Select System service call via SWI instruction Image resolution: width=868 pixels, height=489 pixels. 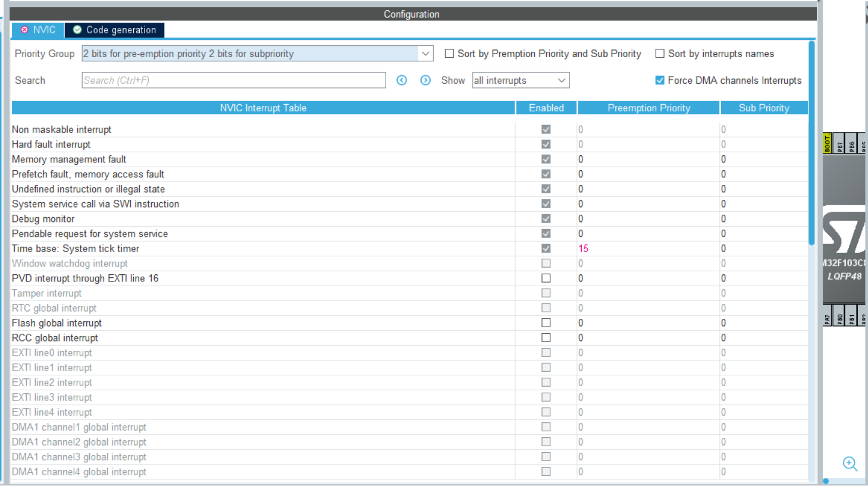[410, 204]
